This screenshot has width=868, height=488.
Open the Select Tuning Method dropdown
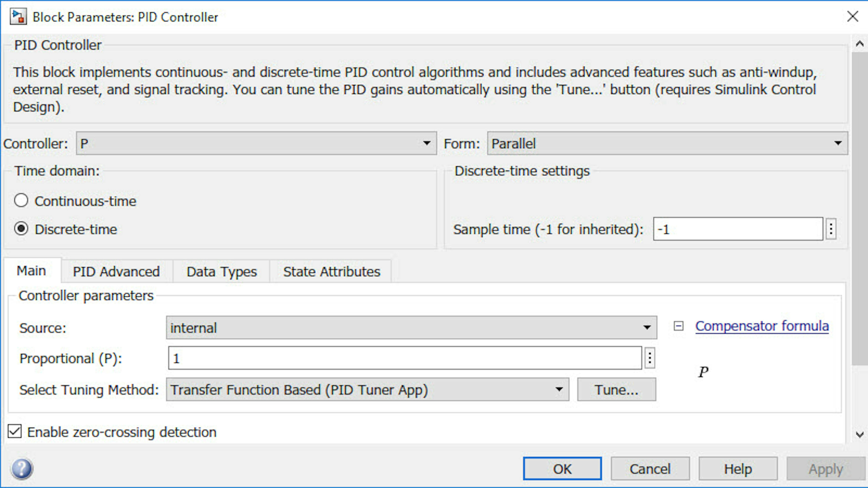click(368, 389)
